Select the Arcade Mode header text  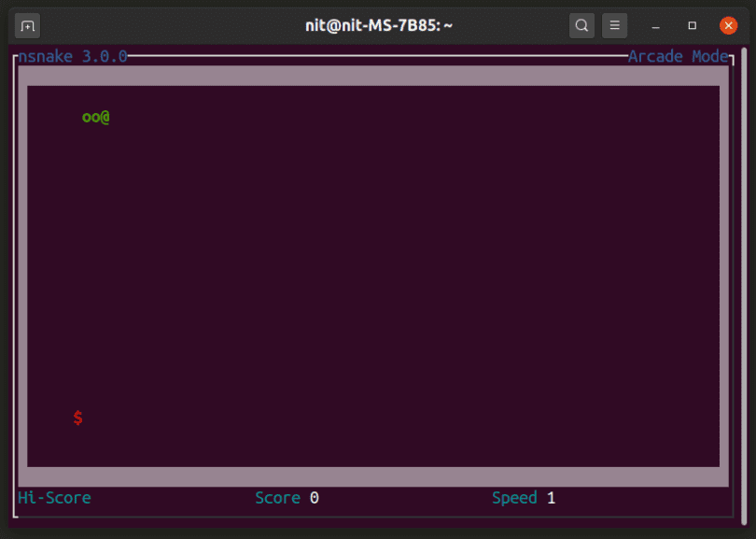[679, 56]
